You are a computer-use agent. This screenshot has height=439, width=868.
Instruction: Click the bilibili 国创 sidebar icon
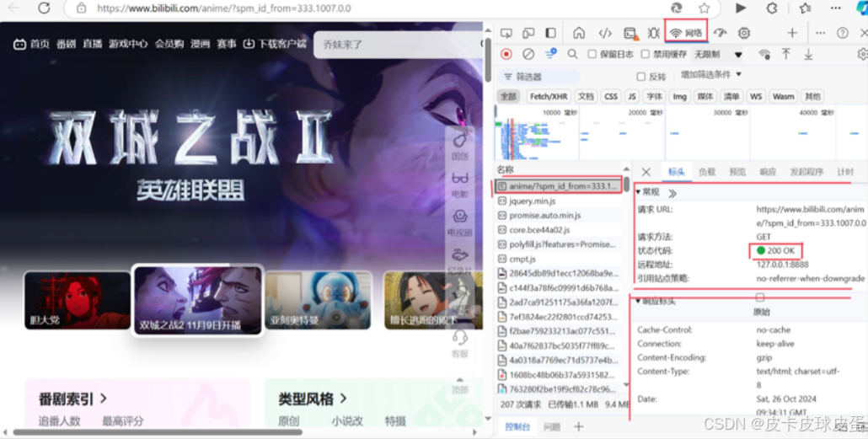coord(460,147)
